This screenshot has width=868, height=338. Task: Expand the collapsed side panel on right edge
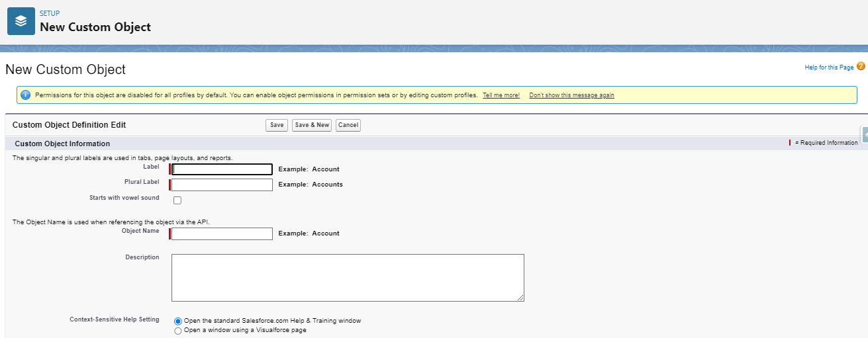(x=864, y=134)
